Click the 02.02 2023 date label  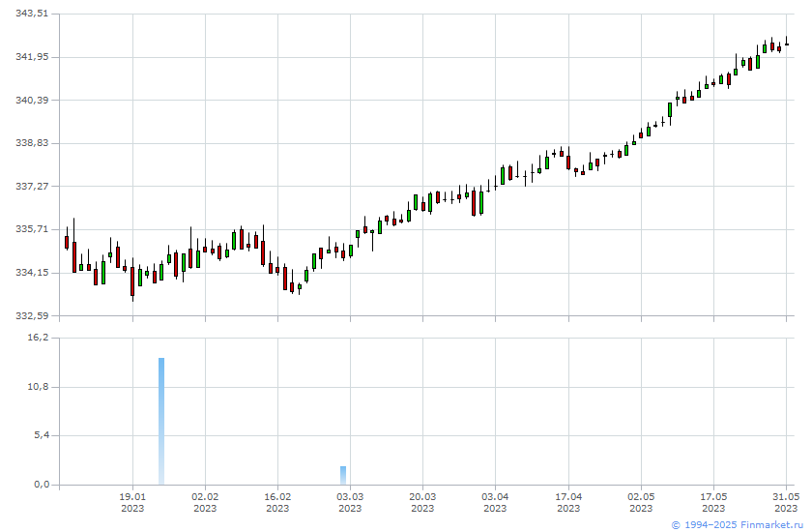coord(205,502)
